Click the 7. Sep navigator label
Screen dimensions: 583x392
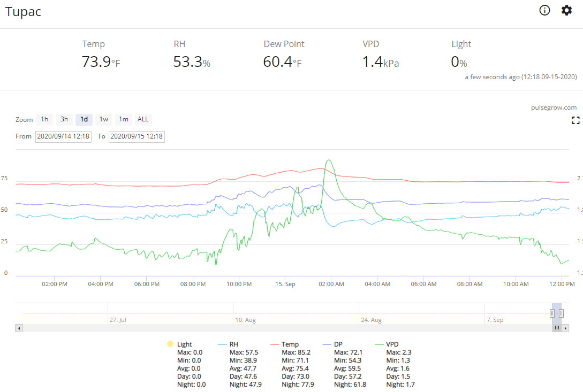click(x=495, y=320)
